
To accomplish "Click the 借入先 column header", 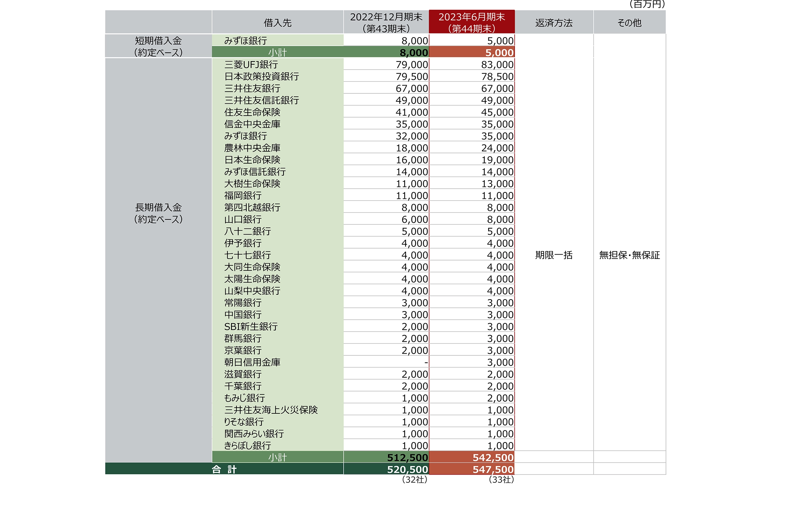I will point(277,23).
